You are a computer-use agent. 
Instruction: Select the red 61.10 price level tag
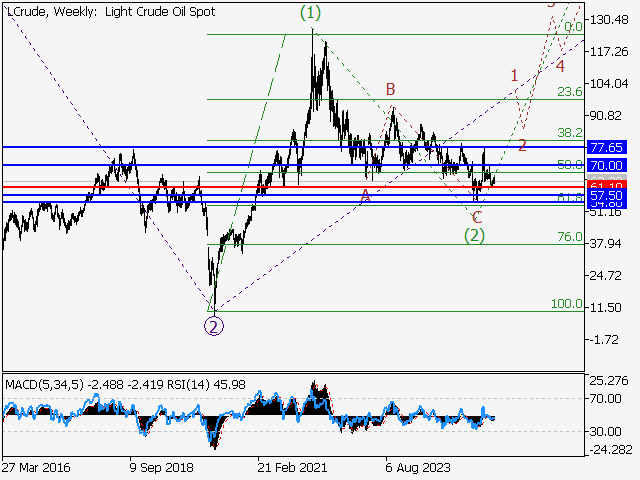[606, 187]
